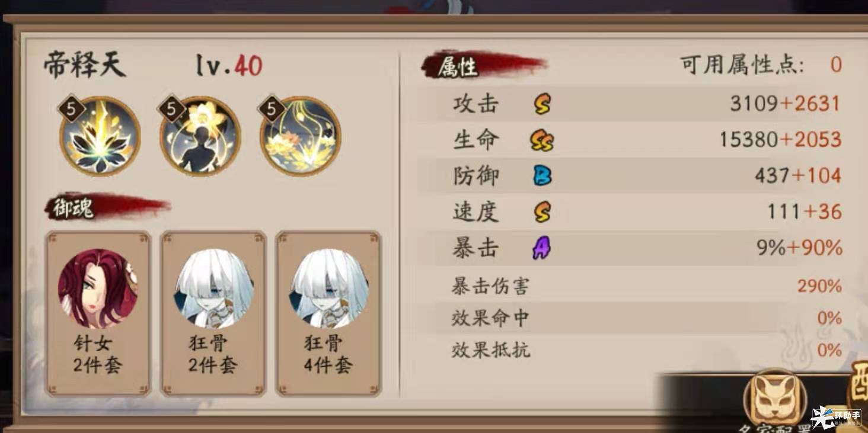Select the 狂骨 4件套 soul card

tap(328, 313)
